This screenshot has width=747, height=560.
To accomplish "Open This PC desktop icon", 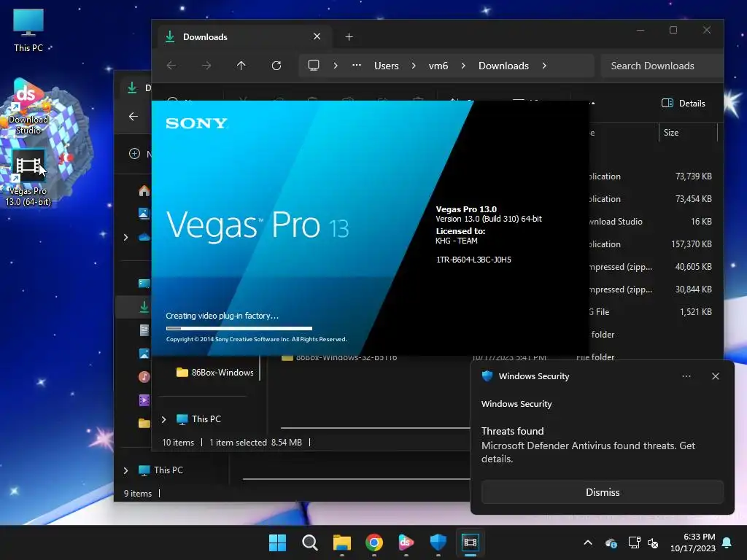I will pos(28,29).
